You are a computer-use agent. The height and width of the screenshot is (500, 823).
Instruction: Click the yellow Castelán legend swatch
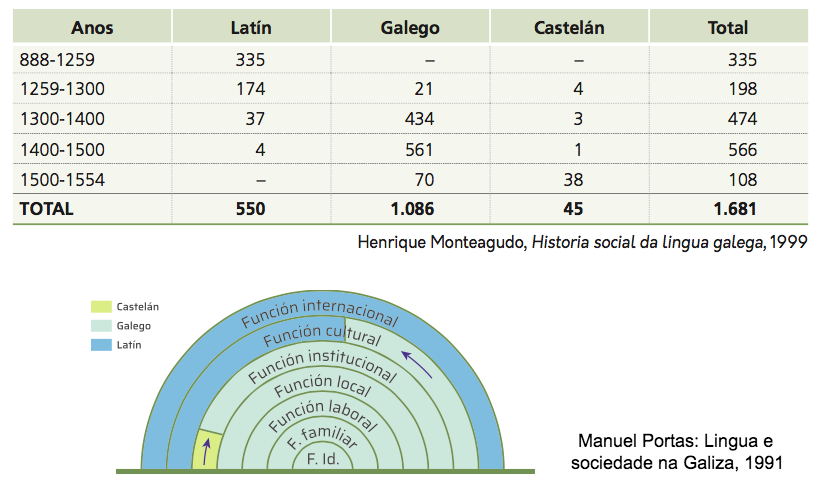click(103, 307)
